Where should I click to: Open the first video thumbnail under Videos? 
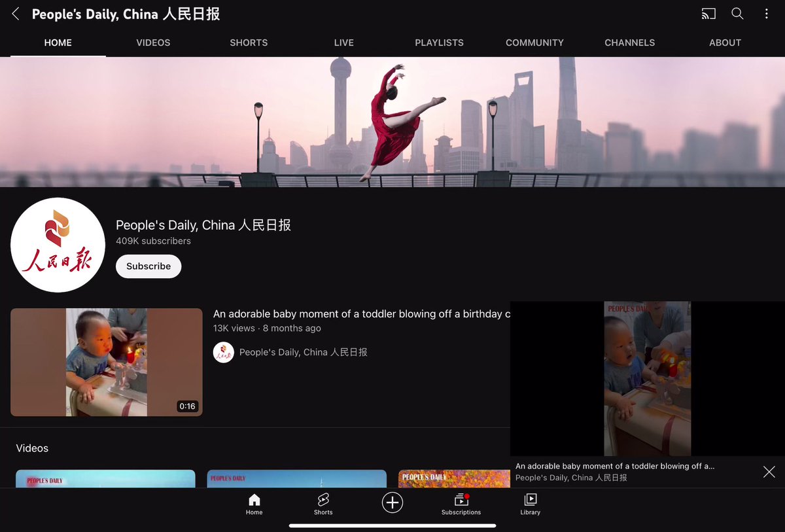[105, 478]
